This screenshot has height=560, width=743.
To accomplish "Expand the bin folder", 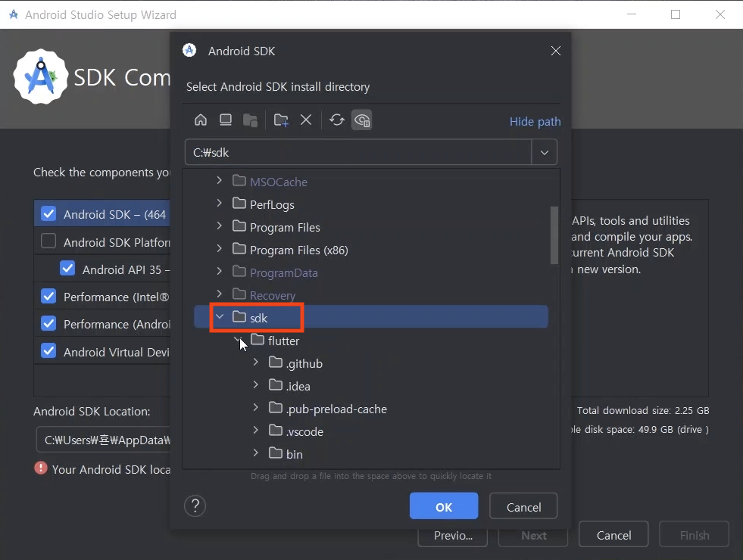I will (255, 453).
